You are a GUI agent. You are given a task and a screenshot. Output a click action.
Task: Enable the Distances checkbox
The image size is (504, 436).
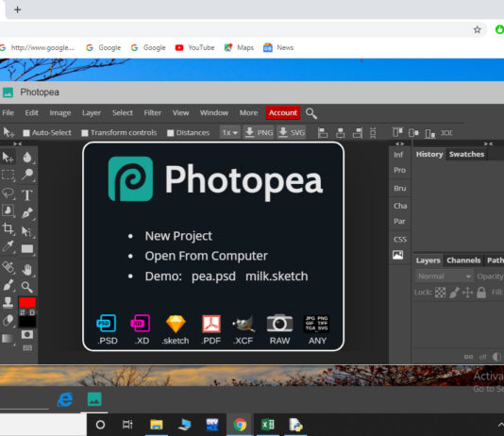click(170, 133)
